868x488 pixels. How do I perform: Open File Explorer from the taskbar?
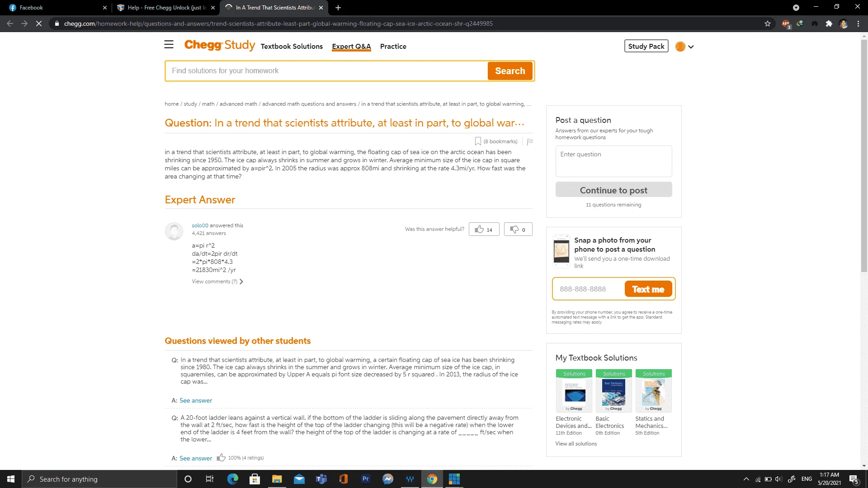(x=277, y=479)
